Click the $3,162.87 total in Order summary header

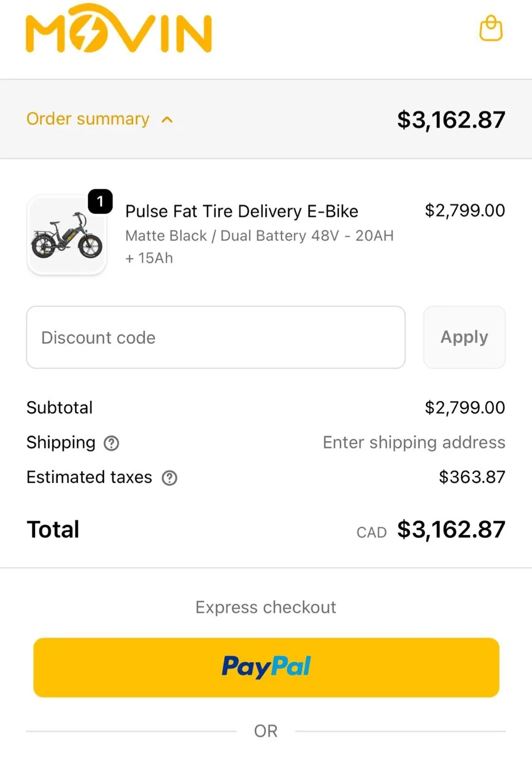point(450,120)
